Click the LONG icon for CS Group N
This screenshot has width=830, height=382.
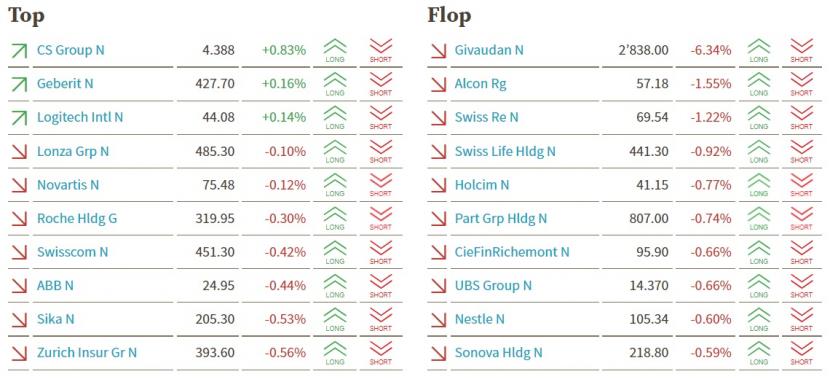click(x=335, y=50)
